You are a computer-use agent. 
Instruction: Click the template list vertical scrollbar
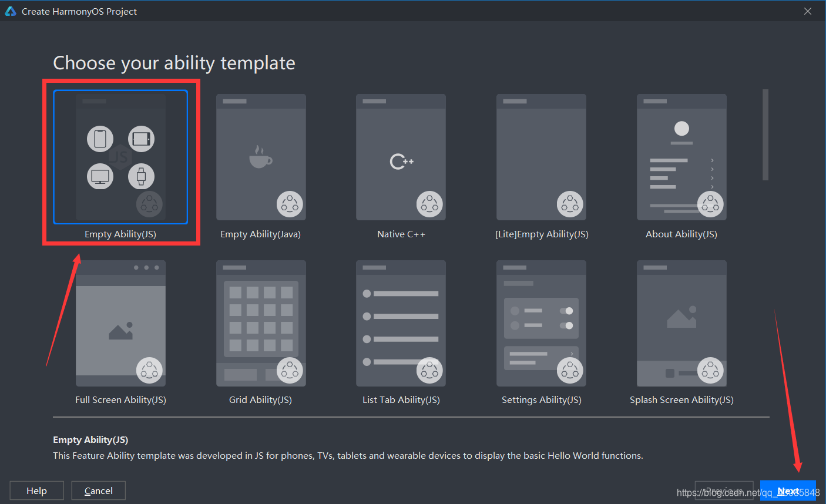coord(765,135)
